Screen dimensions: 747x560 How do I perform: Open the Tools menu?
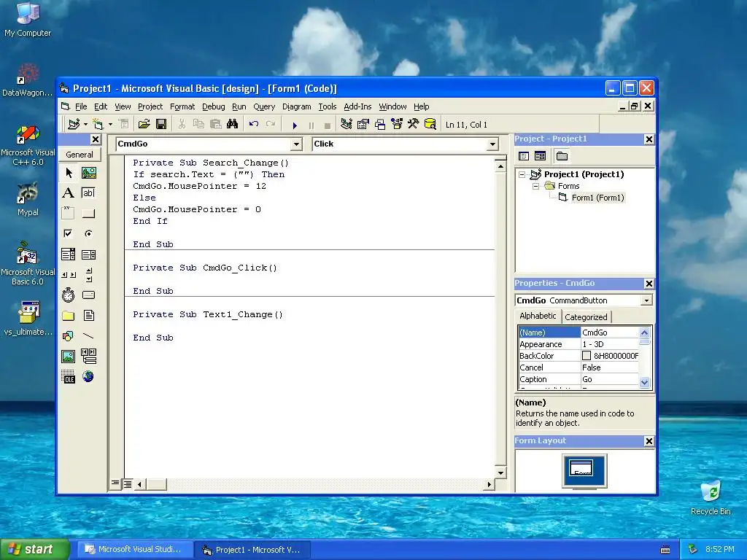tap(328, 106)
